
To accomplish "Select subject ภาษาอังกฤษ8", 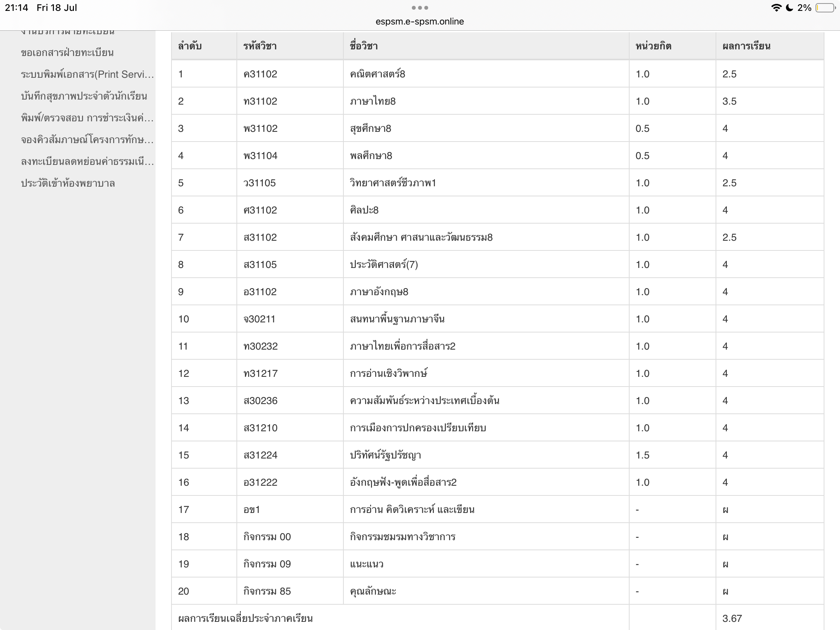I will pos(379,292).
